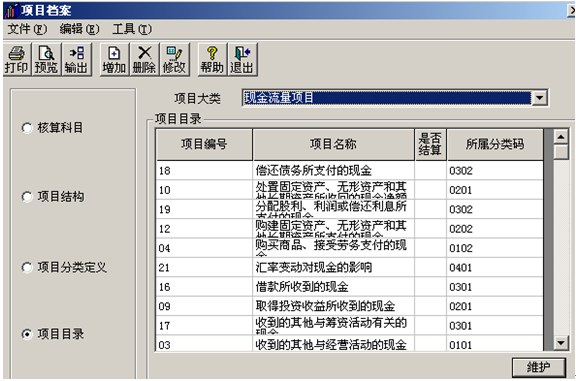Click project number cell 09
Image resolution: width=576 pixels, height=381 pixels.
(204, 306)
